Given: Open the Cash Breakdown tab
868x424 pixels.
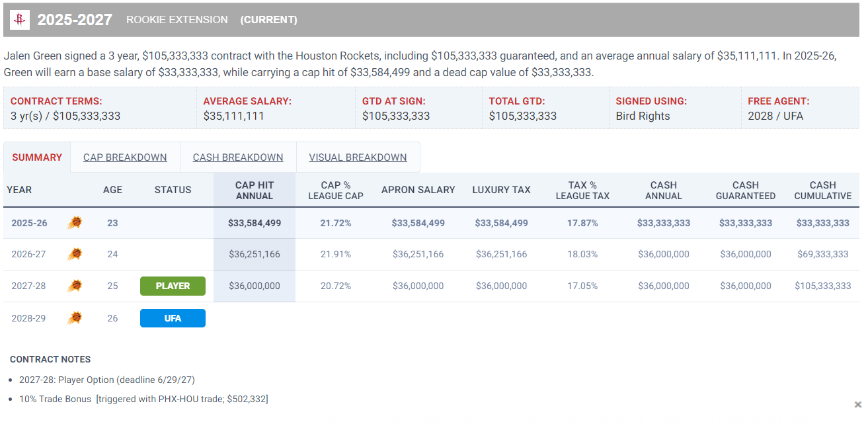Looking at the screenshot, I should point(238,157).
